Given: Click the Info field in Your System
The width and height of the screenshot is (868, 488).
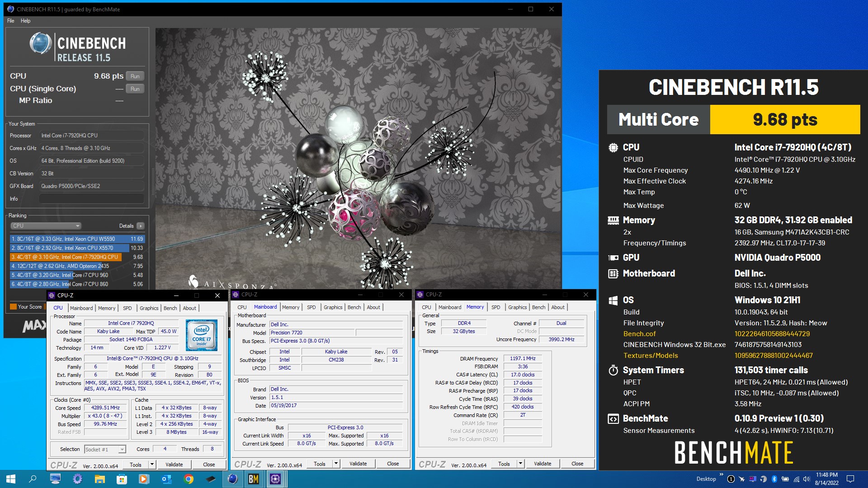Looking at the screenshot, I should click(x=92, y=199).
